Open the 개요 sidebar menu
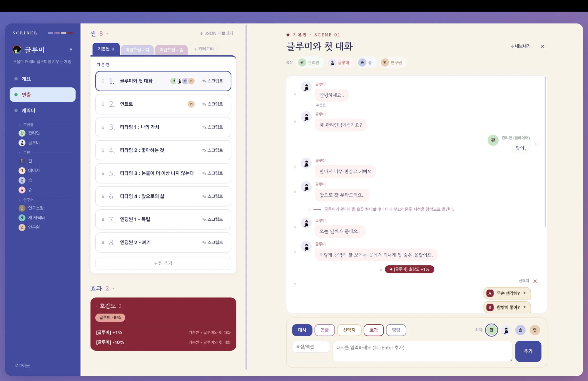Image resolution: width=588 pixels, height=381 pixels. [43, 79]
